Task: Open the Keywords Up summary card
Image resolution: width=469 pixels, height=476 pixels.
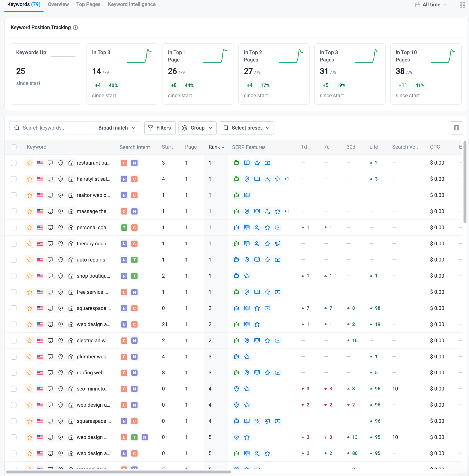Action: 46,74
